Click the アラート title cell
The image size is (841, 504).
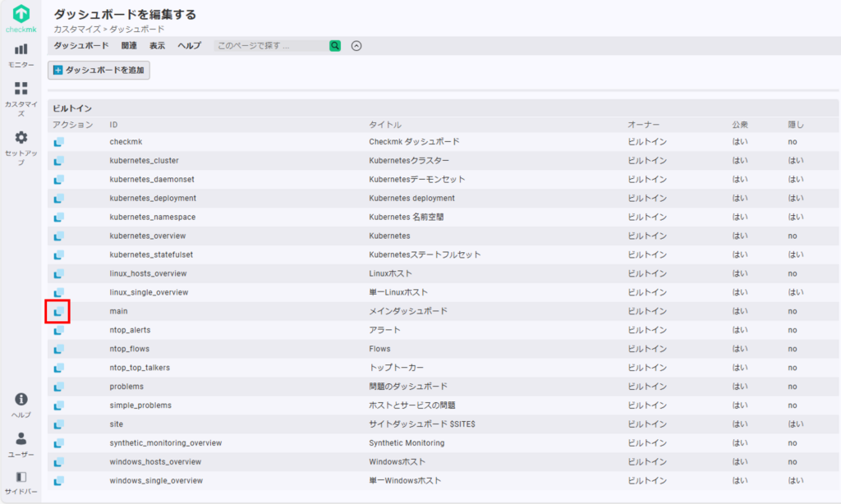click(384, 330)
